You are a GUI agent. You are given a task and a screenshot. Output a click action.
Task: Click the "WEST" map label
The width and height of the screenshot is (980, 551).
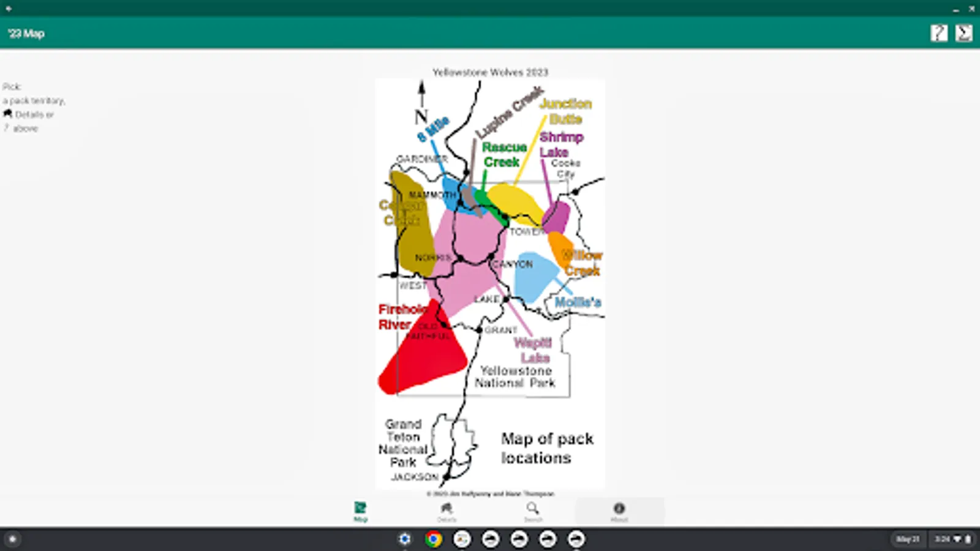coord(413,285)
